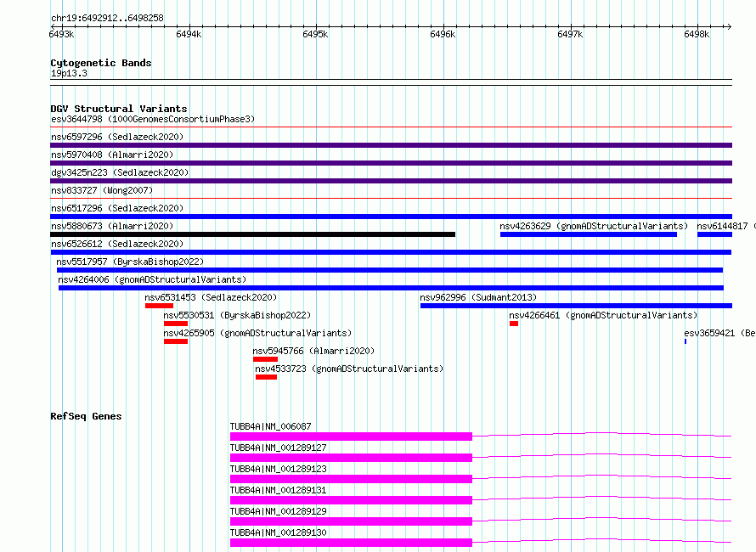Open variant nsv6517296 (Sedlazeck2020) label
The image size is (756, 552).
117,208
